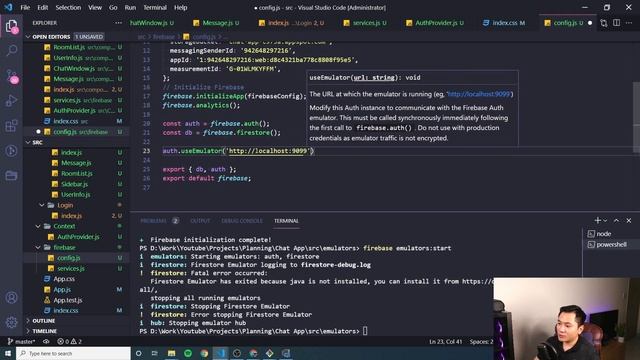Show the Output panel tab
The height and width of the screenshot is (360, 640).
point(200,221)
